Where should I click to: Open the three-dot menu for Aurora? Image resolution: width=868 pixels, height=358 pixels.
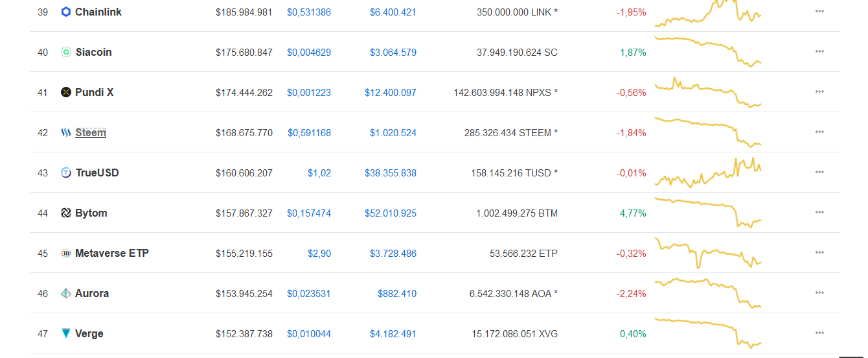pyautogui.click(x=819, y=292)
